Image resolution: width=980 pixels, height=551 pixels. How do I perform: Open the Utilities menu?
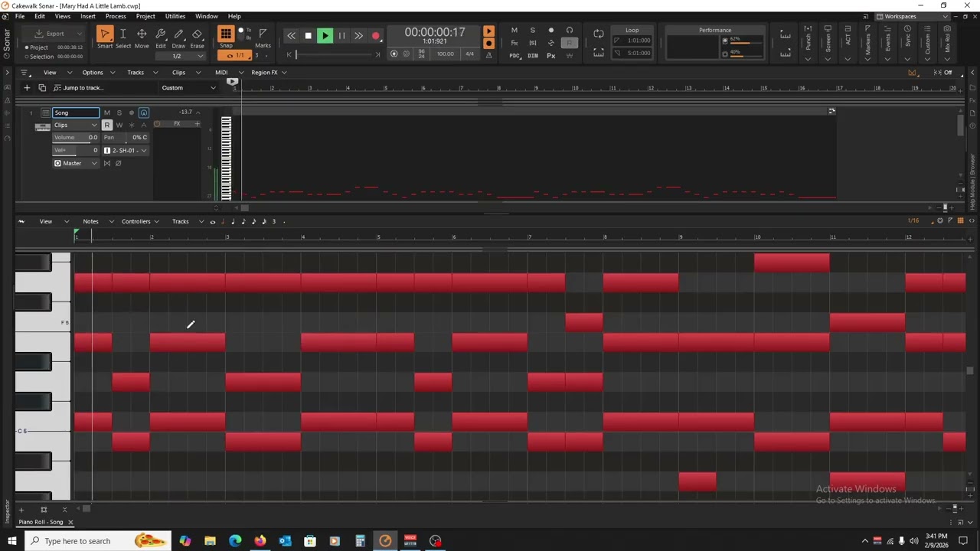point(175,16)
